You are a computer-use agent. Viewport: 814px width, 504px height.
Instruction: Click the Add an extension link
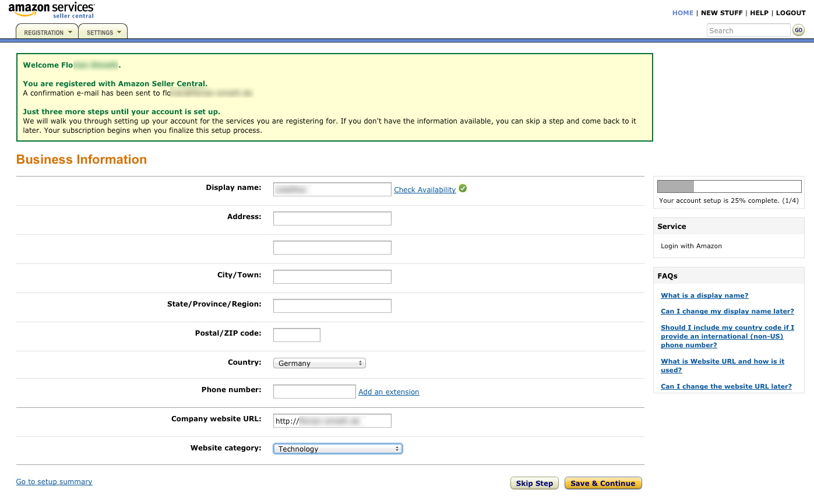pyautogui.click(x=389, y=392)
